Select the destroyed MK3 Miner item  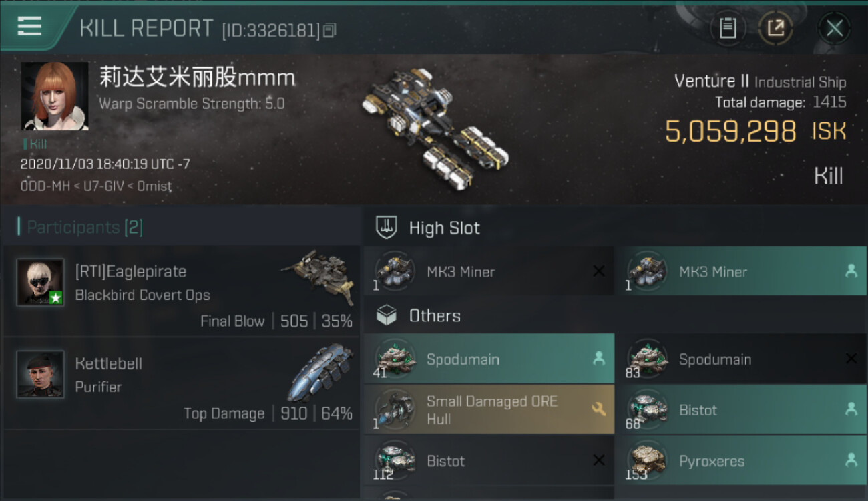click(489, 272)
